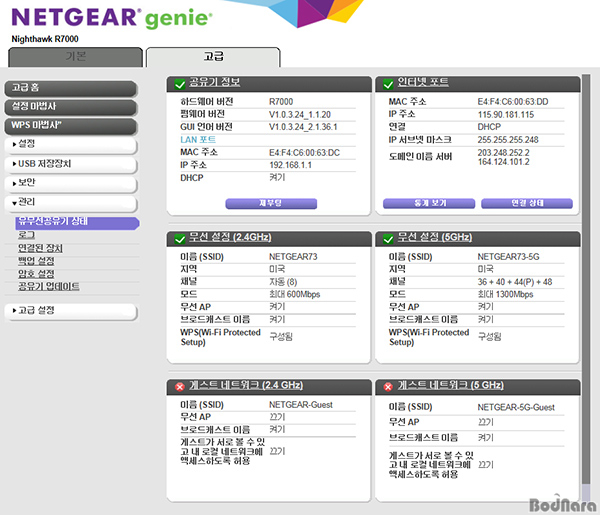This screenshot has height=515, width=600.
Task: Switch to the 기본 tab
Action: (x=75, y=57)
